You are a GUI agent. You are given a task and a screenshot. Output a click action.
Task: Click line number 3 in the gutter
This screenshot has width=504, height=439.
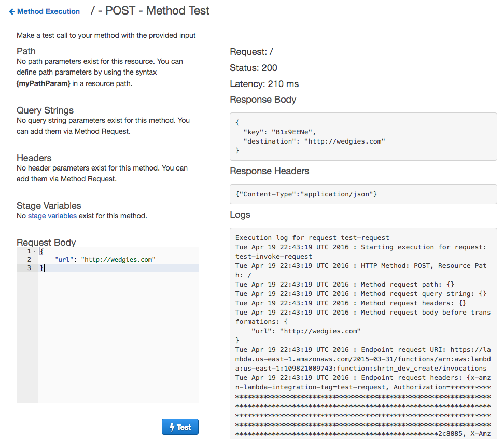click(x=29, y=268)
